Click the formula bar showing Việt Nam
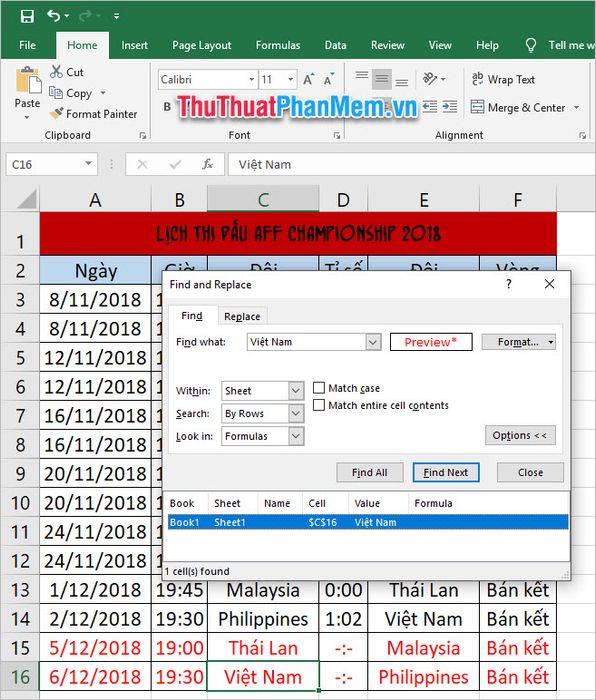The height and width of the screenshot is (700, 596). tap(411, 164)
